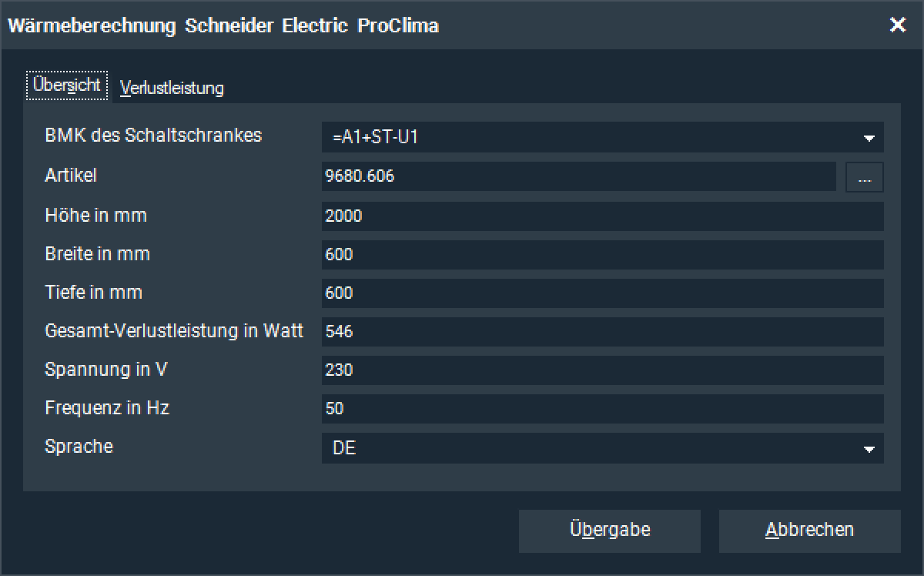
Task: Click the Tiefe in mm field
Action: click(602, 293)
